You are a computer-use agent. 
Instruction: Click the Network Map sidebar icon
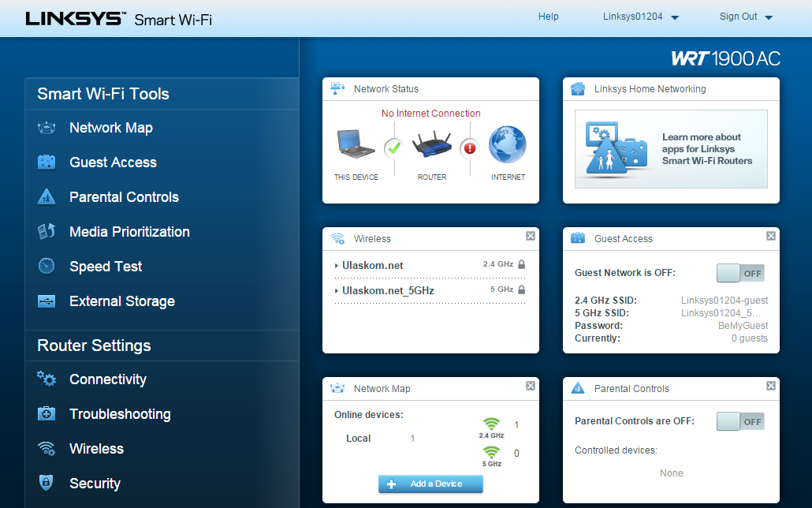(x=47, y=128)
